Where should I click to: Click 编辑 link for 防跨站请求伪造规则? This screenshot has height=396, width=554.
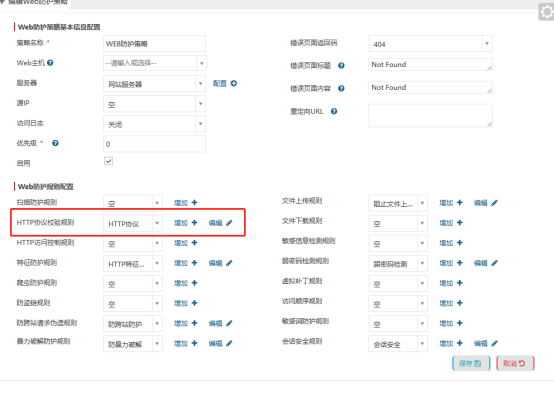tap(216, 324)
